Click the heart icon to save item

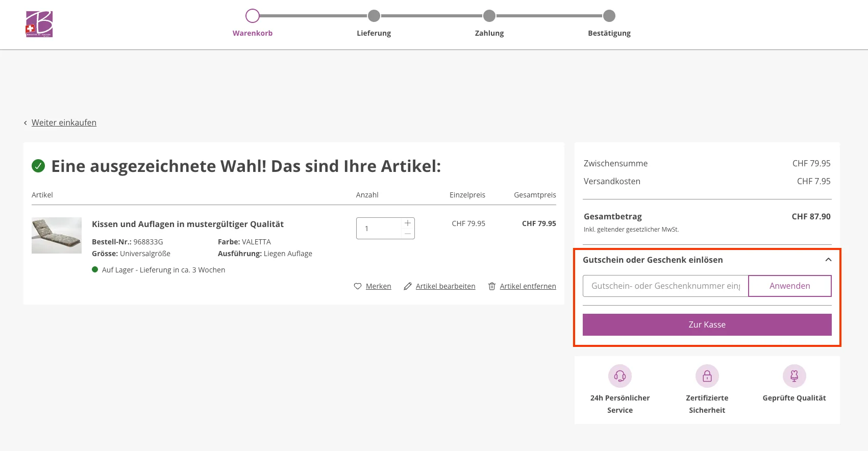[358, 286]
